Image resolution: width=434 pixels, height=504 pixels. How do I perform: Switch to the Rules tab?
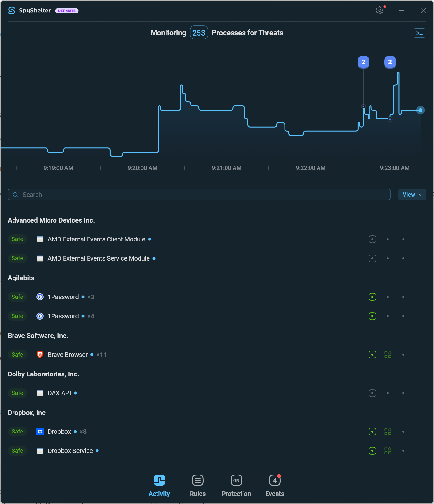[x=198, y=486]
